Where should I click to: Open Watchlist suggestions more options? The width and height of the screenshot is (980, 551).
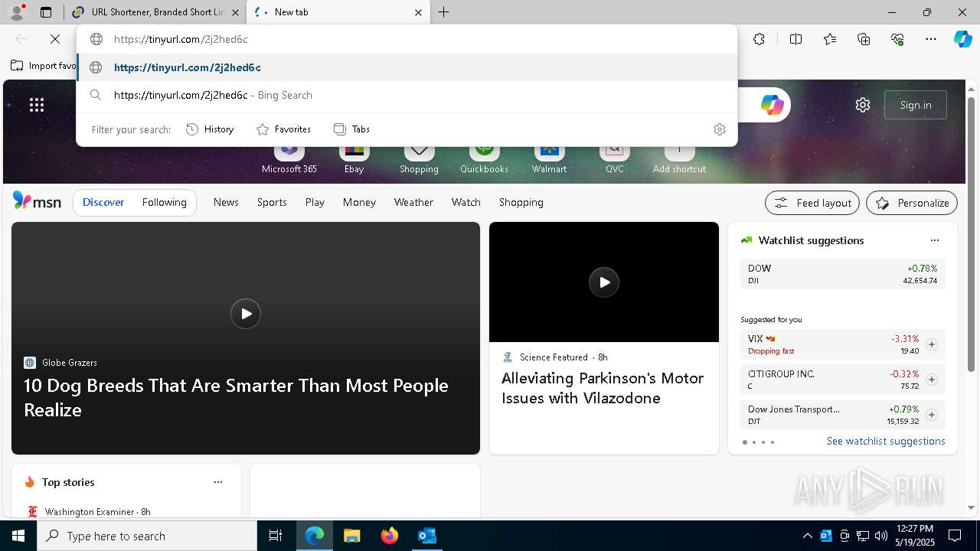(x=934, y=240)
